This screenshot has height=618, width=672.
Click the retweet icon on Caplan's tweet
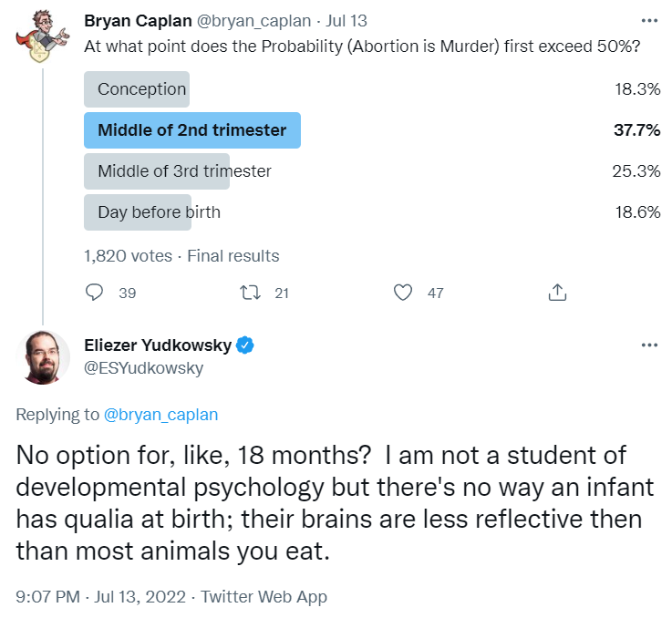pyautogui.click(x=249, y=293)
